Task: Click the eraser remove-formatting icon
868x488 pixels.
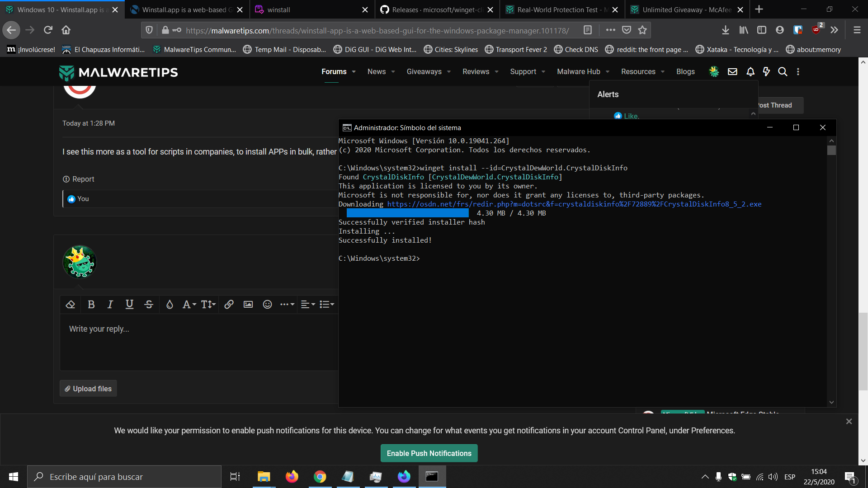Action: (x=70, y=305)
